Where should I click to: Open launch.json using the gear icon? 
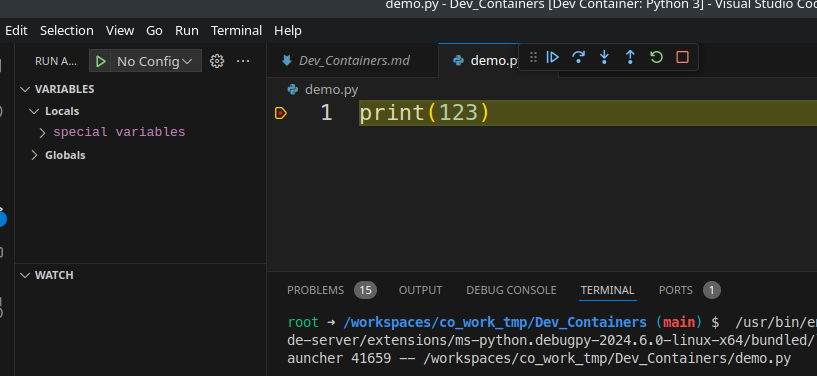pyautogui.click(x=217, y=61)
